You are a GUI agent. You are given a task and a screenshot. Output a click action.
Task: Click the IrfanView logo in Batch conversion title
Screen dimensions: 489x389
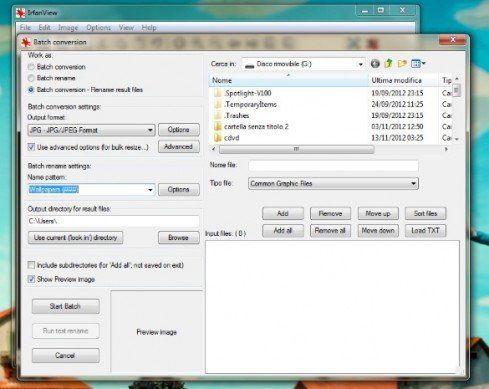click(x=26, y=42)
